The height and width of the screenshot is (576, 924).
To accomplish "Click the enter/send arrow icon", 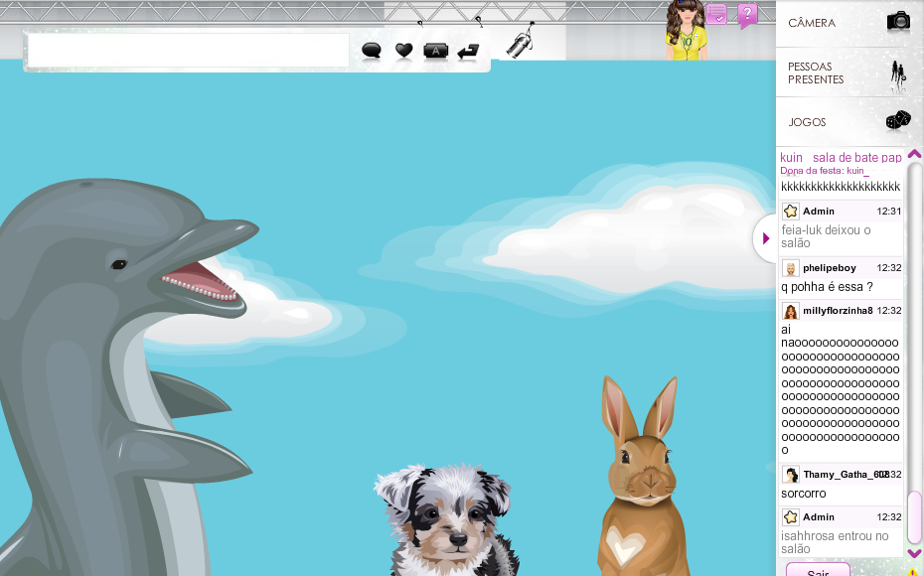I will pos(468,52).
